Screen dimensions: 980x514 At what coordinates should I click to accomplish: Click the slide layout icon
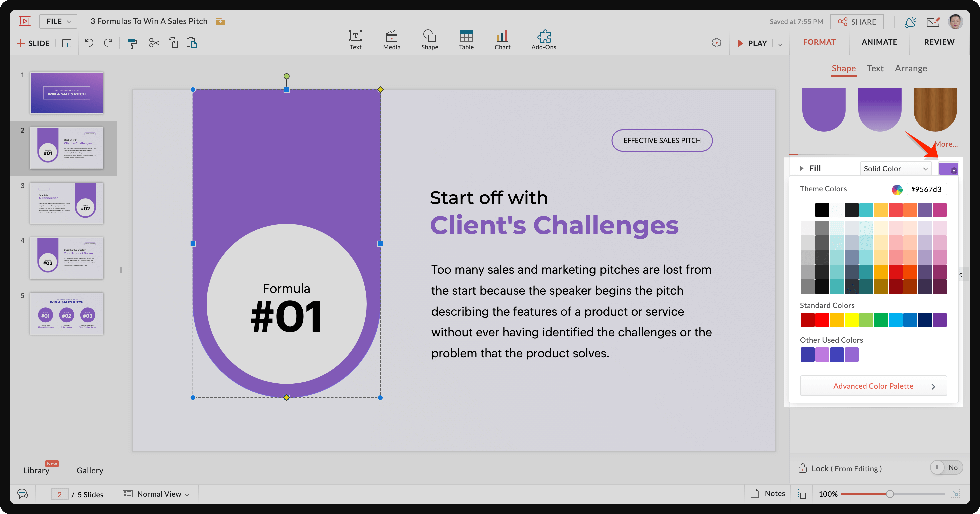click(67, 43)
